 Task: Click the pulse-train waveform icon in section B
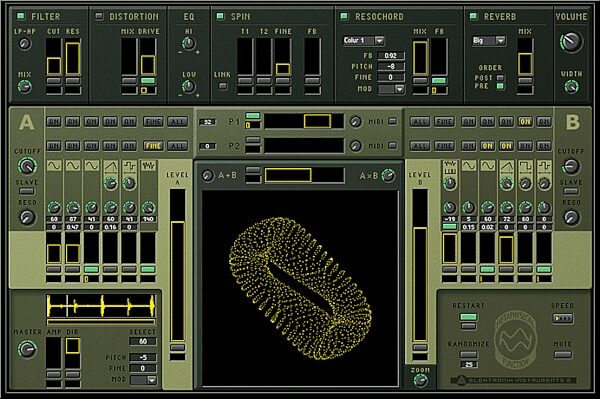450,166
